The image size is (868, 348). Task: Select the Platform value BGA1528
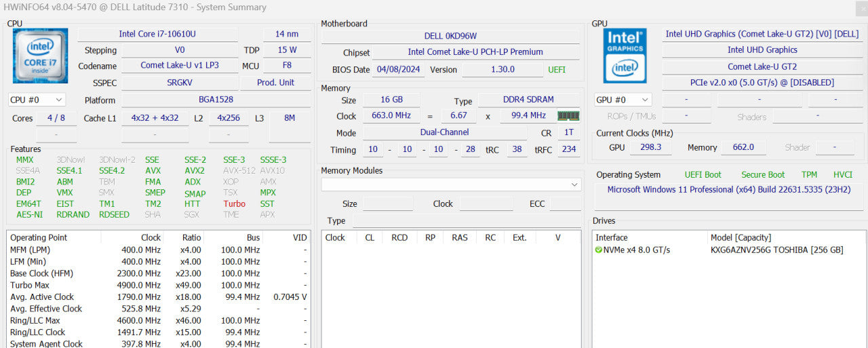pyautogui.click(x=216, y=100)
